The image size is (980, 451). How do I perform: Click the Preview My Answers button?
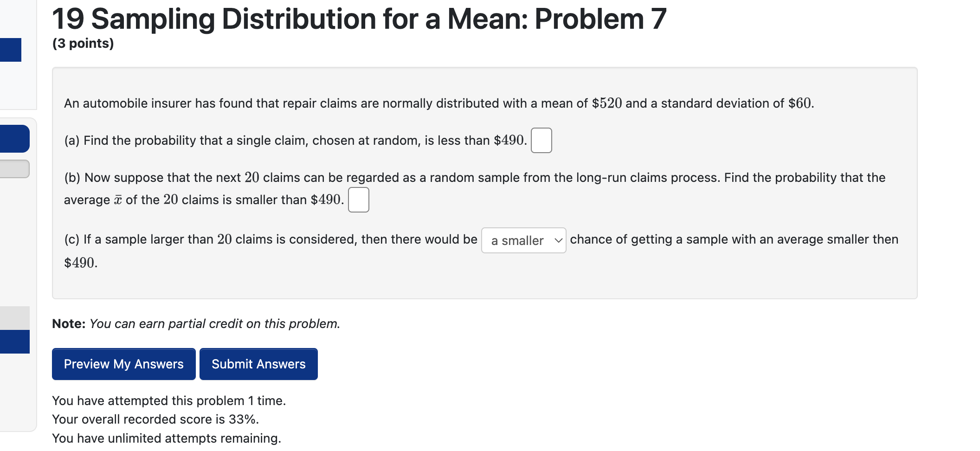coord(124,364)
